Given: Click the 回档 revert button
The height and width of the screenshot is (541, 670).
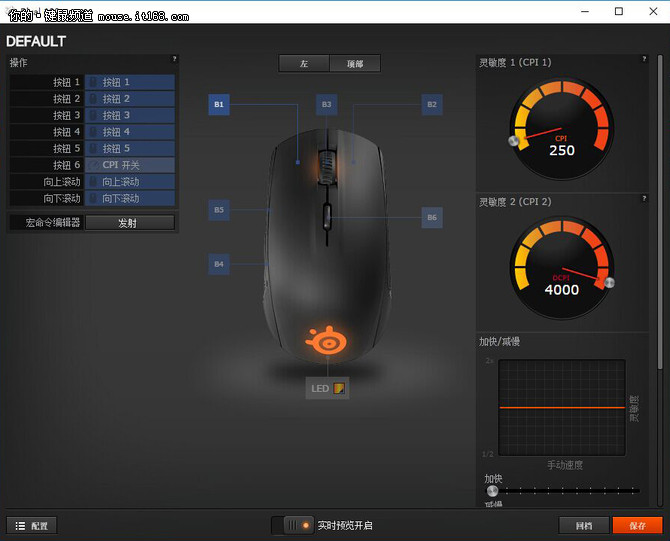Looking at the screenshot, I should click(584, 526).
